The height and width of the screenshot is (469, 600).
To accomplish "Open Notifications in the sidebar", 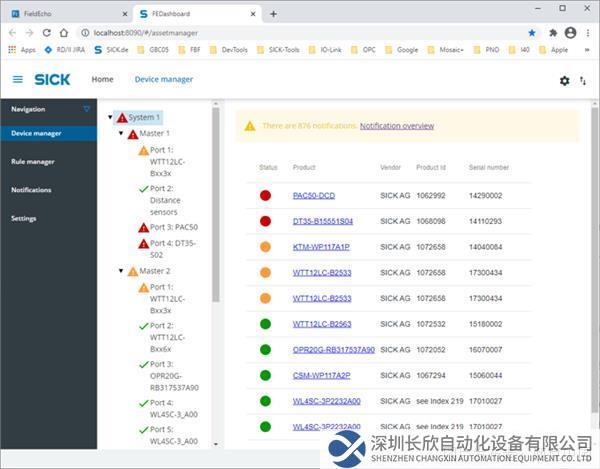I will pyautogui.click(x=31, y=189).
